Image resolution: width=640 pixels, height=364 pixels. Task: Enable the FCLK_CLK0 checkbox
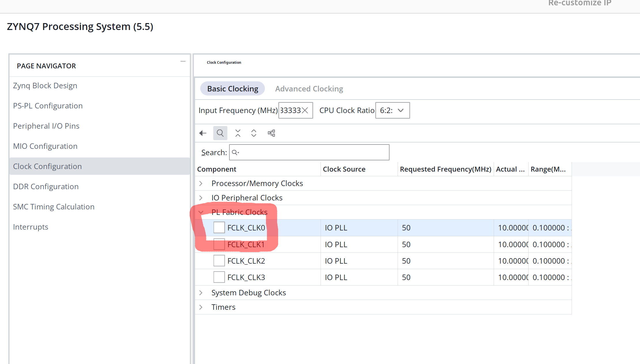point(219,228)
